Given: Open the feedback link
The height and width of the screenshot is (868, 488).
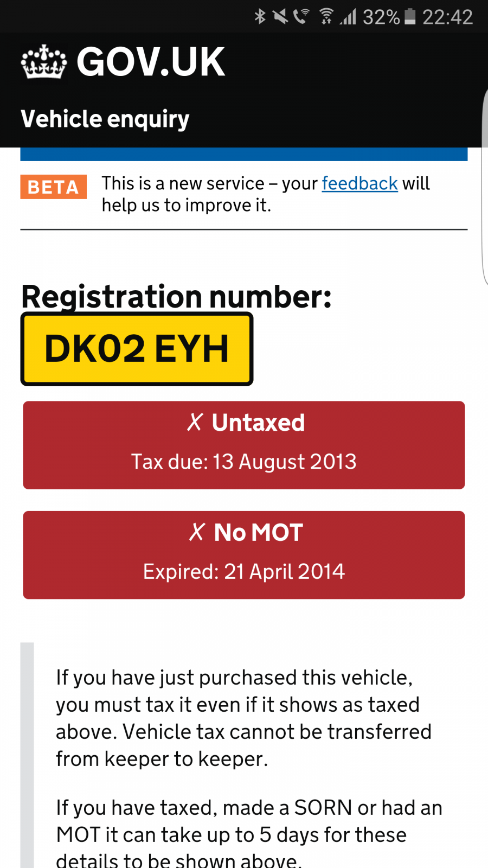Looking at the screenshot, I should point(359,183).
